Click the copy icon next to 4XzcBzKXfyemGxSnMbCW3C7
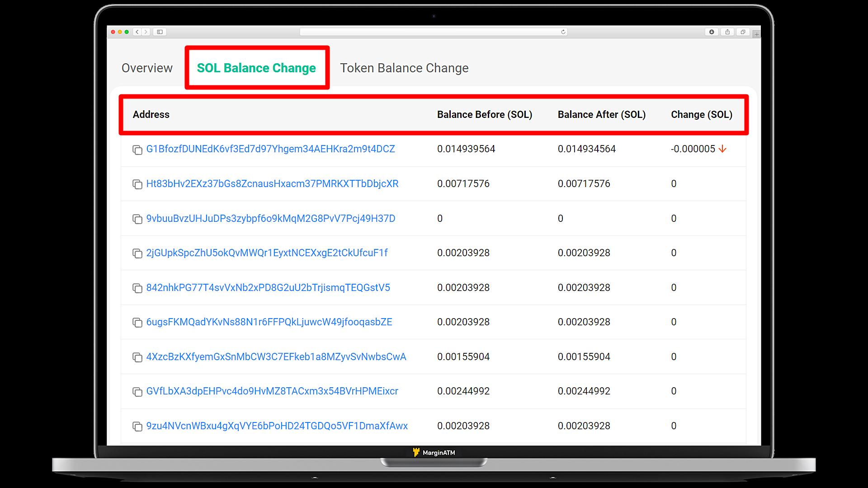 pos(137,357)
